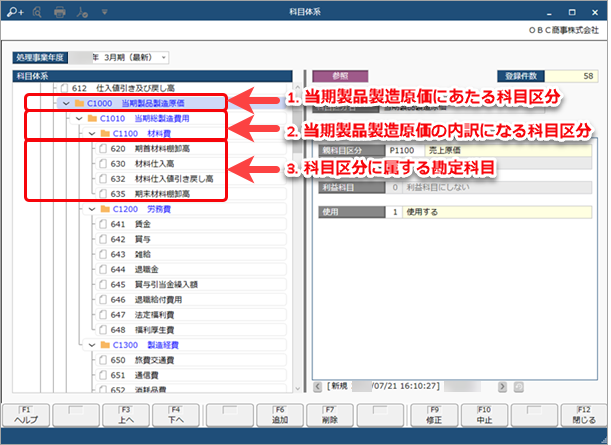This screenshot has height=445, width=611.
Task: Select the C1200 労務費 label
Action: (x=142, y=209)
